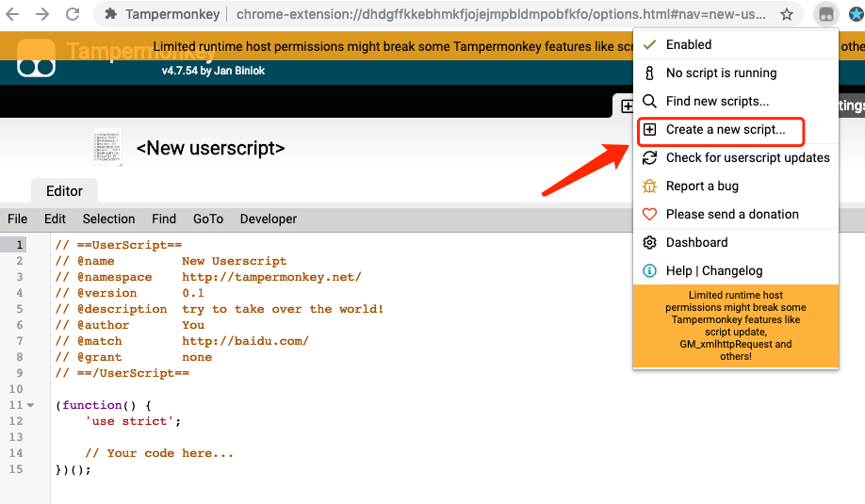Viewport: 865px width, 504px height.
Task: Choose Report a bug
Action: [736, 186]
